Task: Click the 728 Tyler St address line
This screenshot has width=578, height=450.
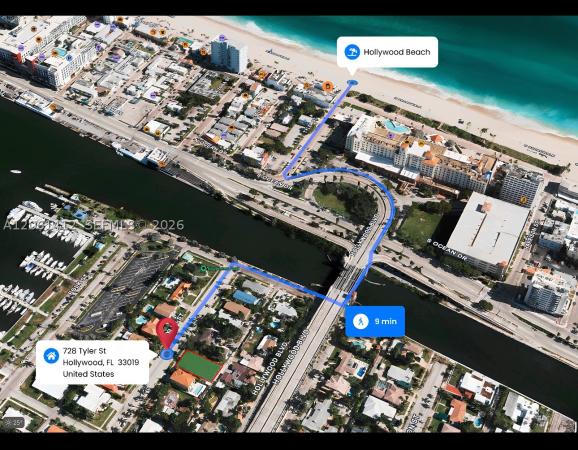Action: (x=84, y=350)
